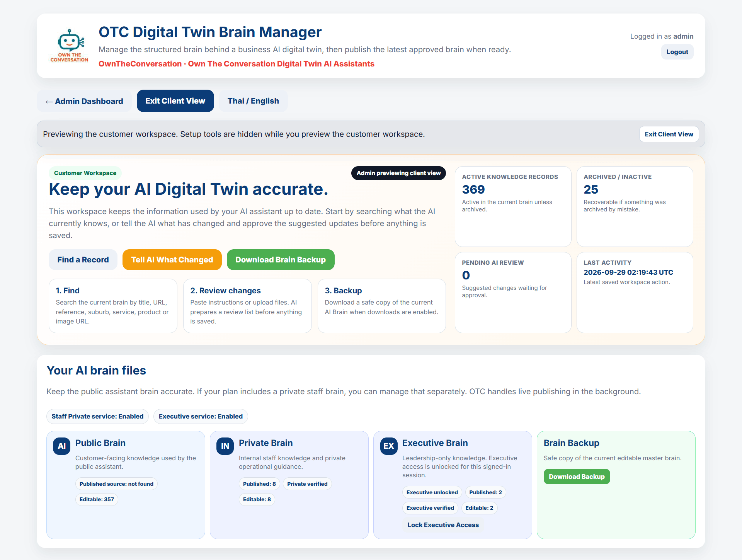Click Private verified tag
Viewport: 742px width, 560px height.
307,484
